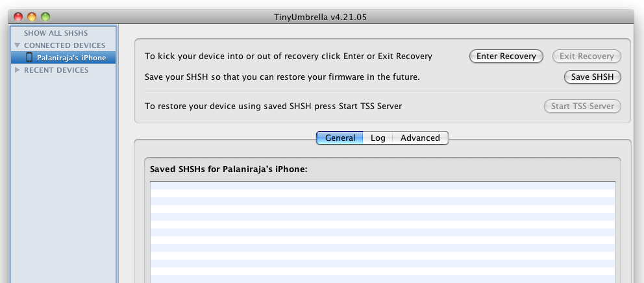Viewport: 644px width, 283px height.
Task: Click the Exit Recovery button
Action: pyautogui.click(x=586, y=56)
